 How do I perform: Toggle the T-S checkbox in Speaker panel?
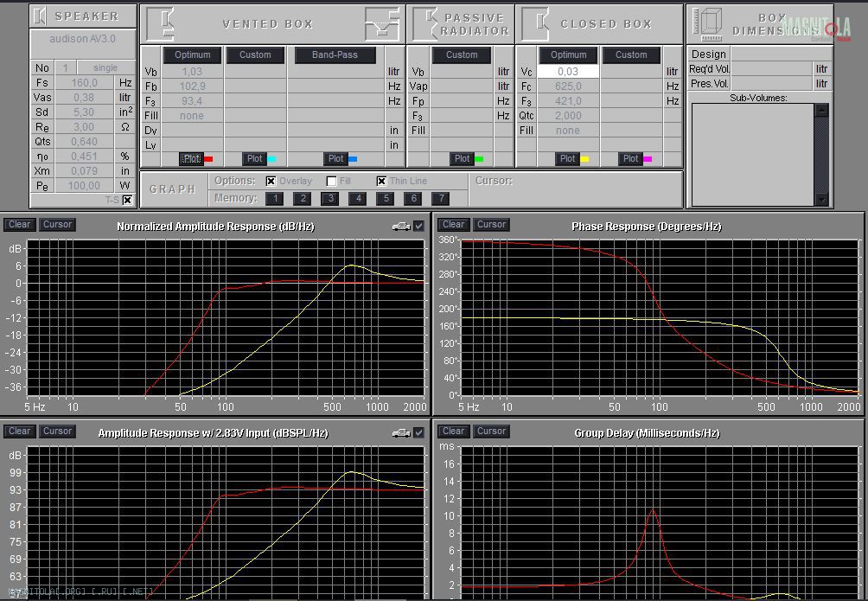[x=127, y=200]
